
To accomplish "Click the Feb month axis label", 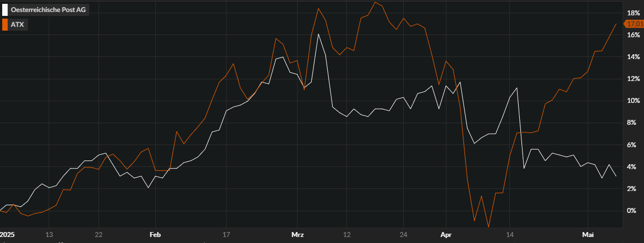I will pyautogui.click(x=155, y=235).
